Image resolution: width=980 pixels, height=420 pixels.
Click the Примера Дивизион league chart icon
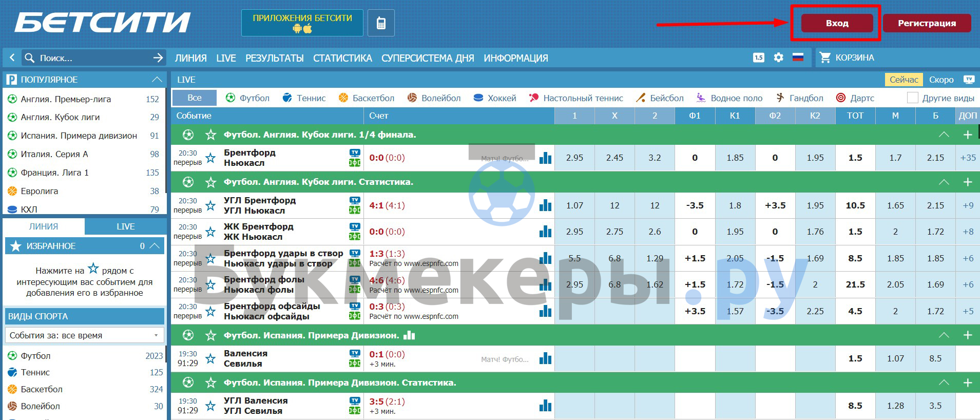tap(409, 335)
